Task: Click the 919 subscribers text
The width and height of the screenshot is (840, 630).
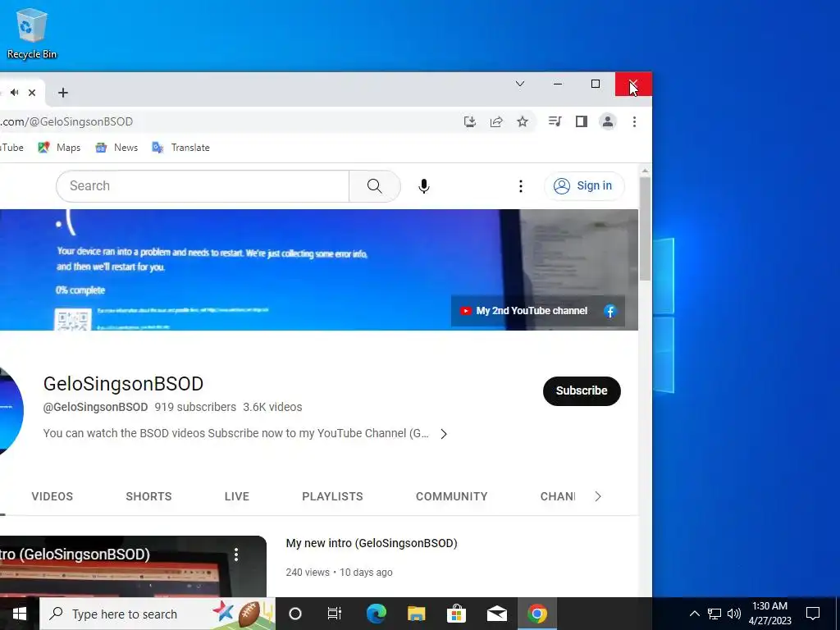Action: [x=195, y=407]
